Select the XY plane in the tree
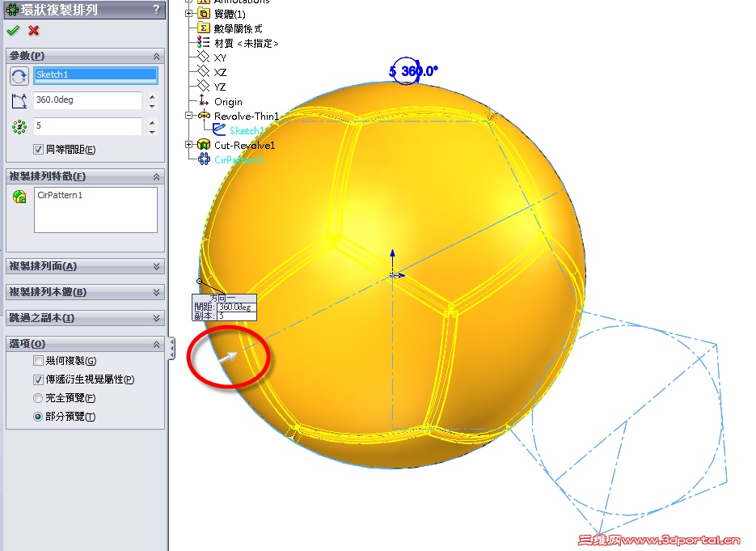Screen dimensions: 756x551 pyautogui.click(x=221, y=58)
